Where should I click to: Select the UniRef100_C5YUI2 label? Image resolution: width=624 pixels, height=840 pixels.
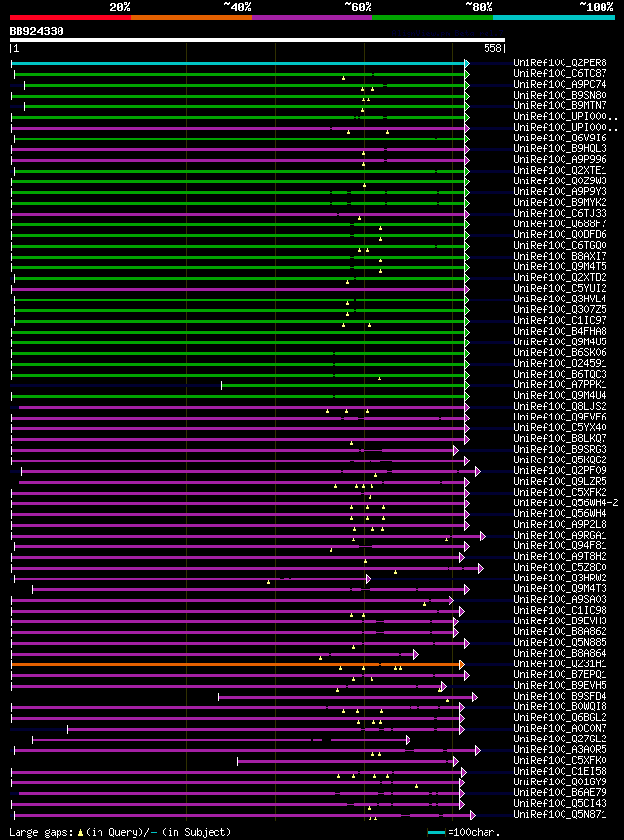[x=560, y=288]
